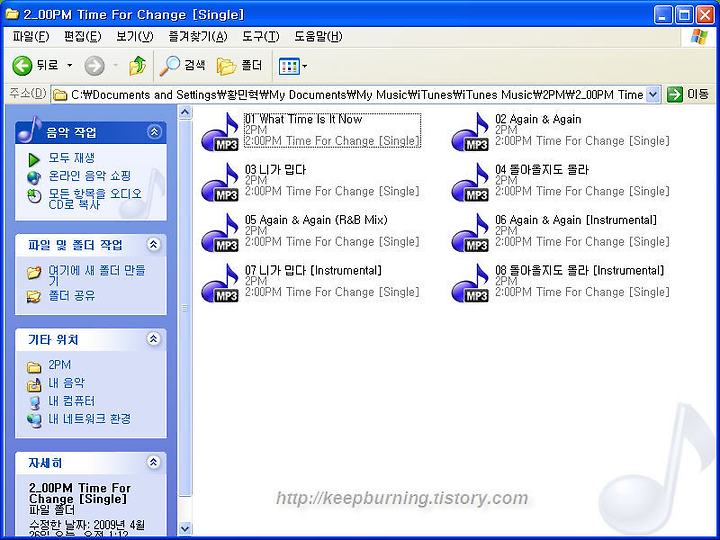Select MP3 icon of 04 돌아올지도 몰라
The height and width of the screenshot is (540, 720).
(470, 182)
